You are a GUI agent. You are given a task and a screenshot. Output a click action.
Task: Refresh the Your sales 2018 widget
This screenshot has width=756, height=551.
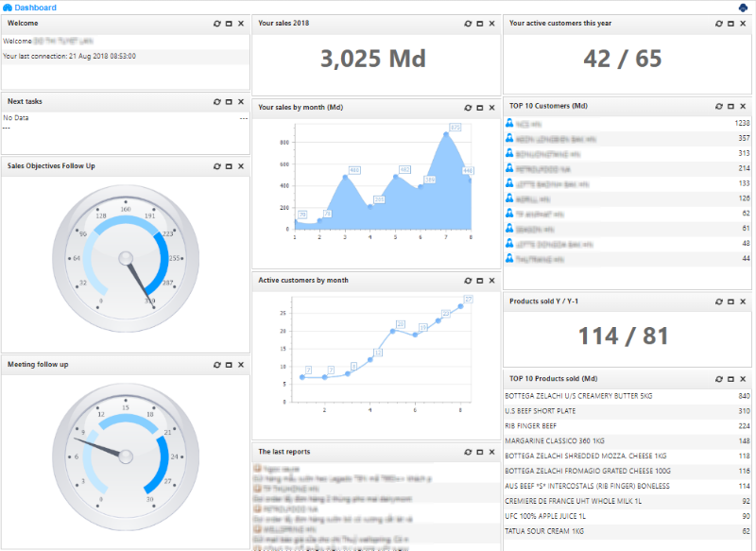[468, 24]
